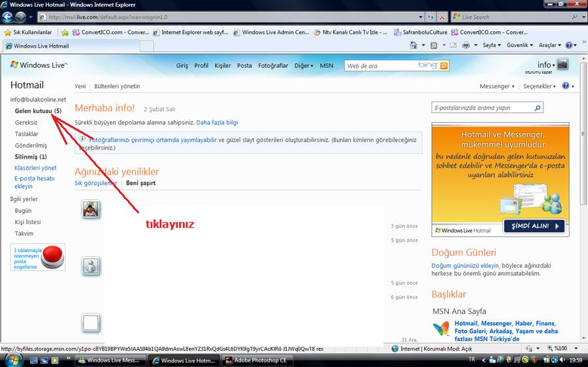The height and width of the screenshot is (367, 588).
Task: Open the Profil header link
Action: 201,65
